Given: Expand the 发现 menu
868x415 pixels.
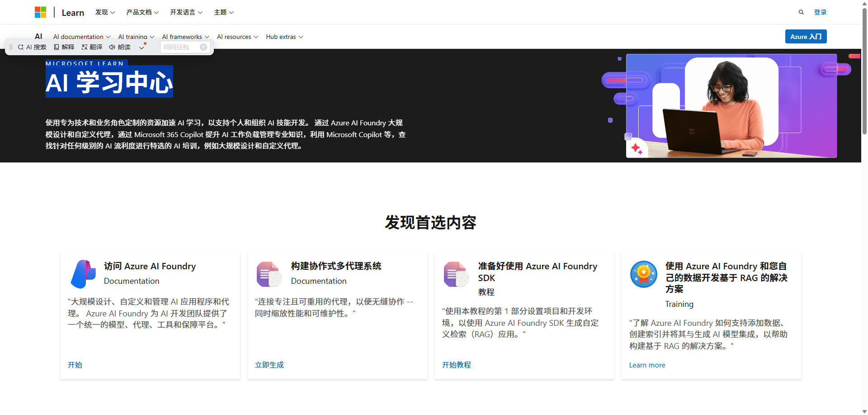Looking at the screenshot, I should click(x=105, y=12).
